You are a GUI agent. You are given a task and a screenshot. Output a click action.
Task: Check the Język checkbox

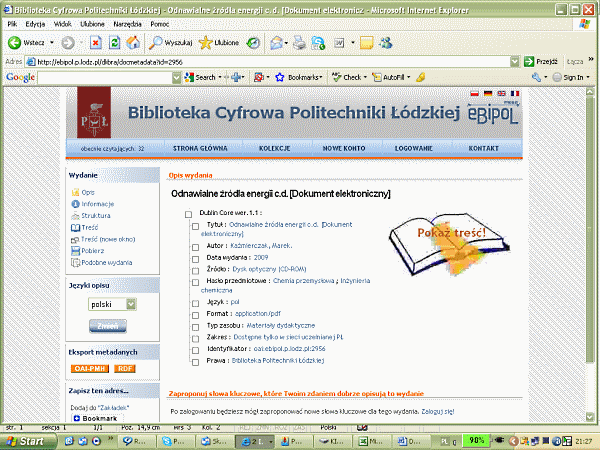coord(196,303)
